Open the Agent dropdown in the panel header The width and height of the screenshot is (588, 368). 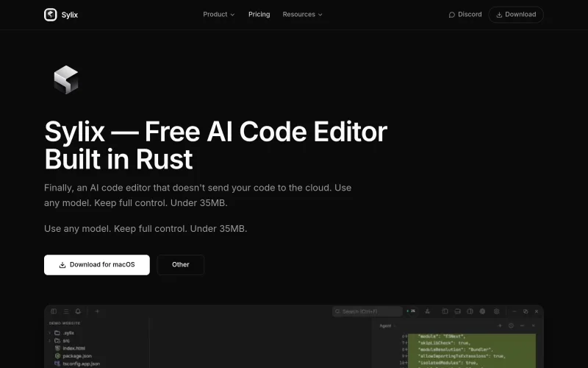387,326
